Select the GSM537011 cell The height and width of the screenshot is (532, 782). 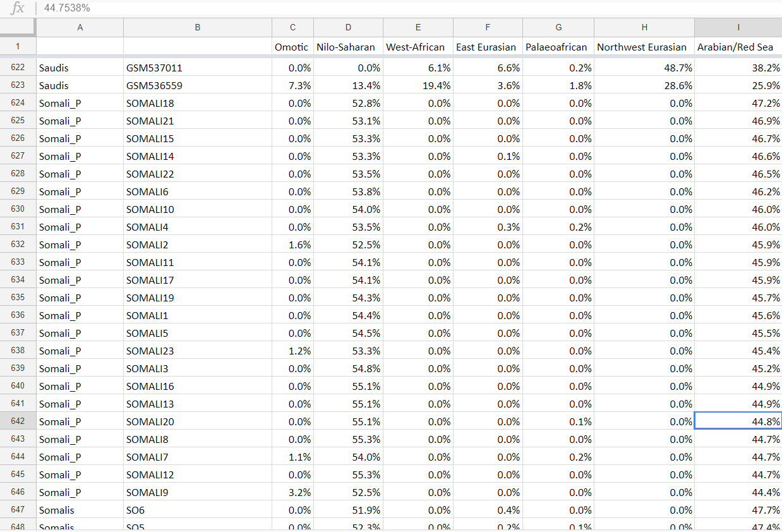click(x=197, y=68)
